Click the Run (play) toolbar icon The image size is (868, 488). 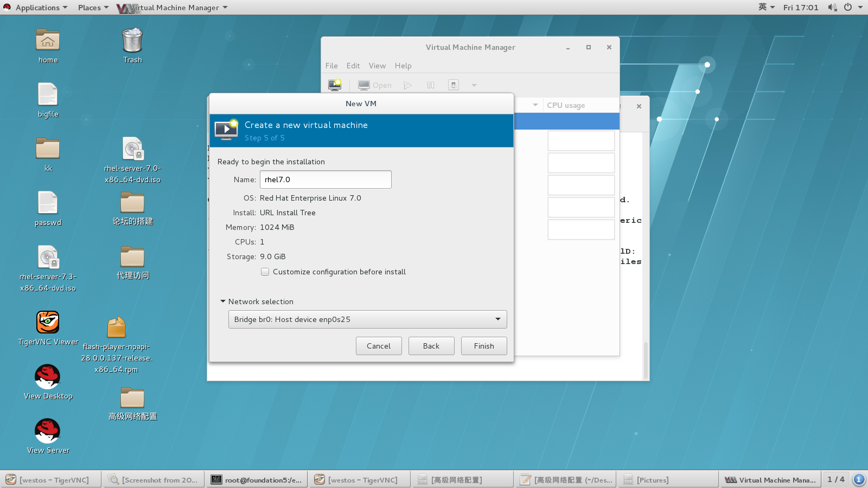click(408, 85)
